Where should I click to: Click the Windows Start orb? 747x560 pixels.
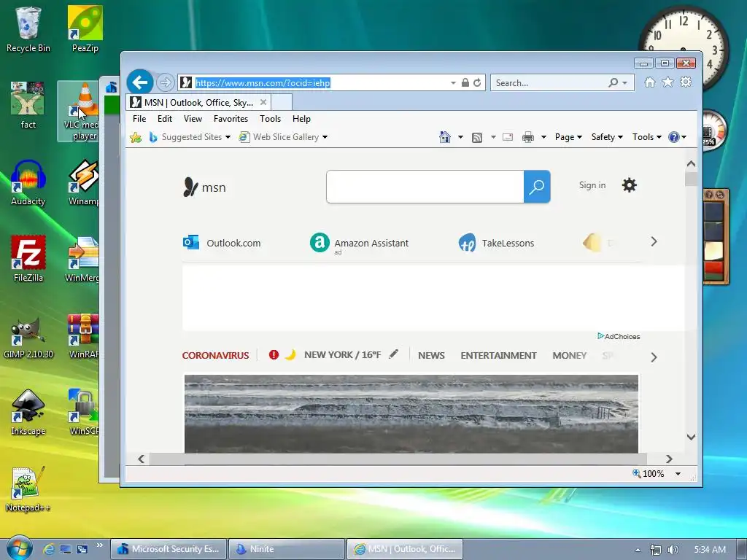coord(19,548)
